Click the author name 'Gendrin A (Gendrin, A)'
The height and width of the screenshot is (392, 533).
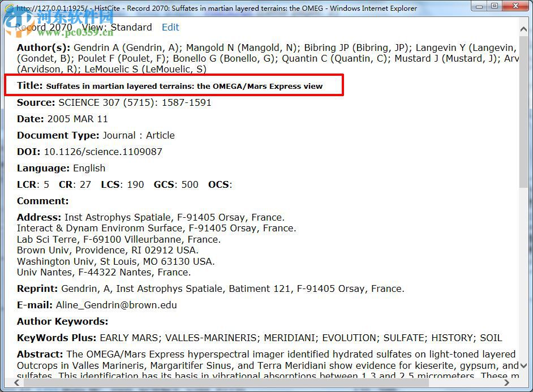click(126, 48)
